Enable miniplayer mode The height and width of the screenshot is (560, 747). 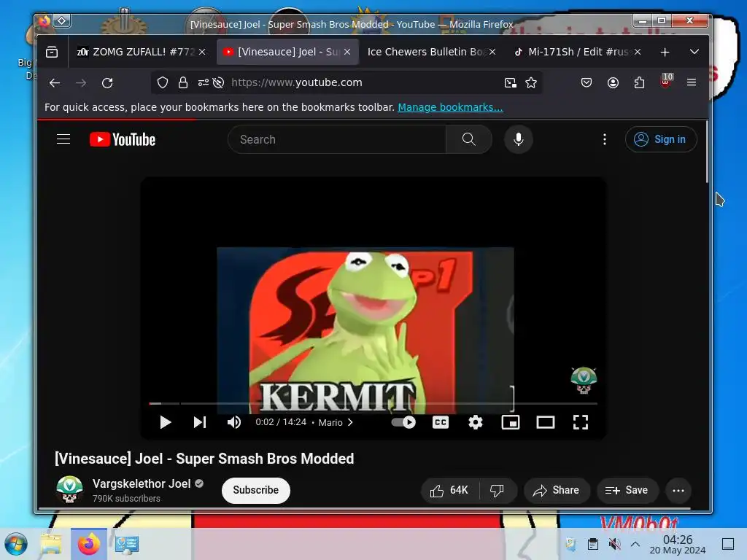tap(510, 422)
